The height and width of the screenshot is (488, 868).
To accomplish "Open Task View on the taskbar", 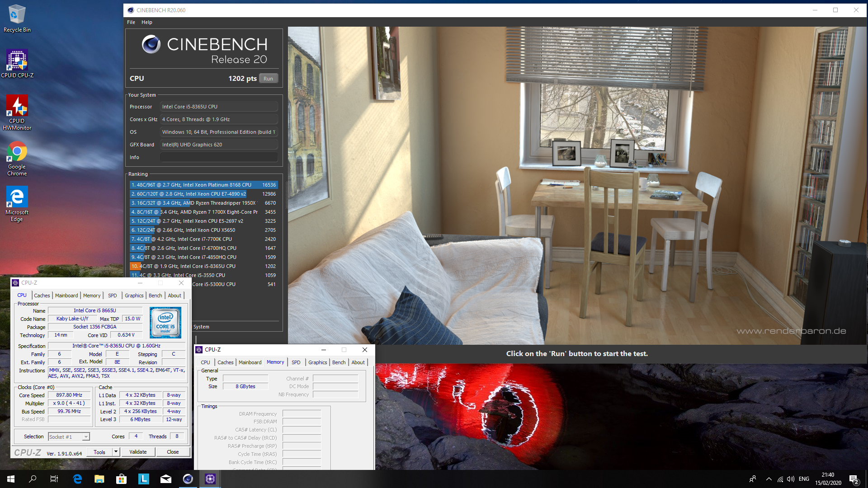I will pos(54,479).
